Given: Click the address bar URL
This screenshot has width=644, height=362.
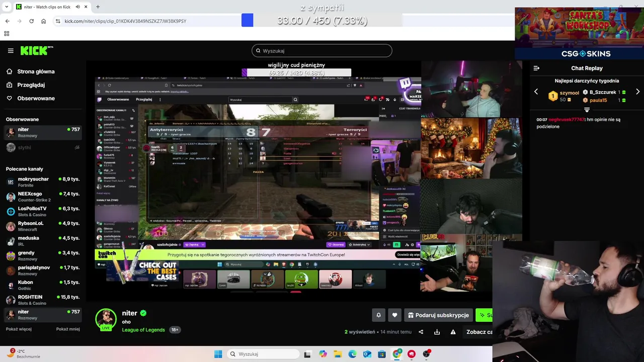Looking at the screenshot, I should pos(125,21).
